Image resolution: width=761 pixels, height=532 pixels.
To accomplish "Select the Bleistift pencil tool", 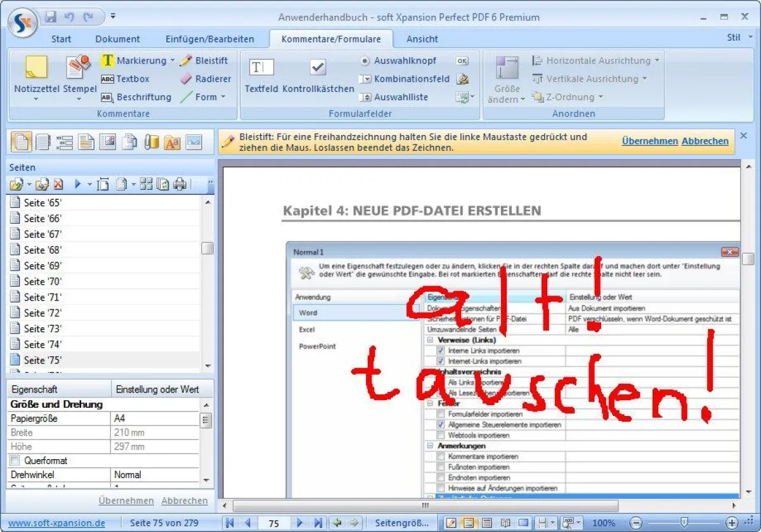I will [204, 61].
